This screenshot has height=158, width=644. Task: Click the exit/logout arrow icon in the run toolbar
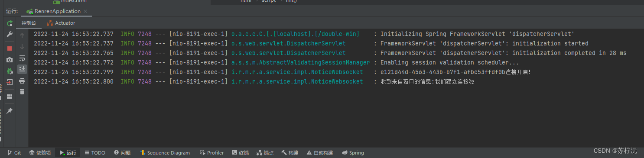point(10,82)
